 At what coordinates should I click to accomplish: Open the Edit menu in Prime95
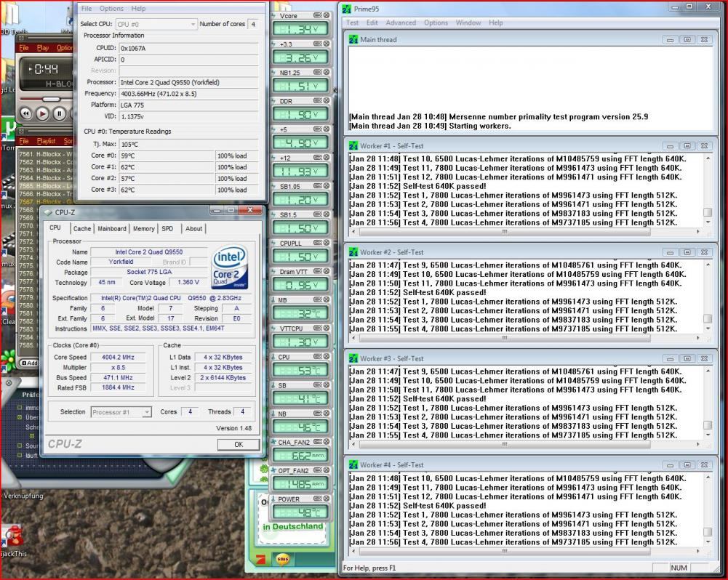coord(372,23)
